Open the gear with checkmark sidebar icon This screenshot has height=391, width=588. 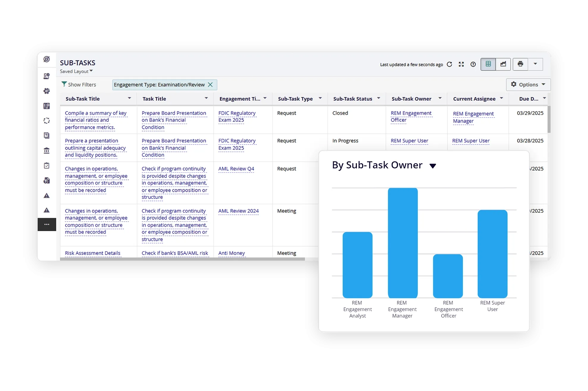click(x=47, y=91)
